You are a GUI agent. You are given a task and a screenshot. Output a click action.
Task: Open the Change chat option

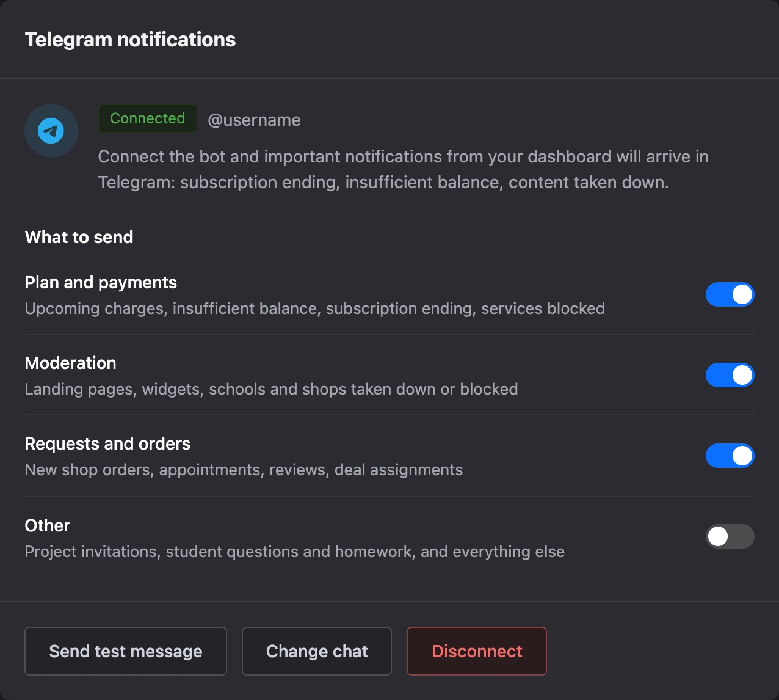coord(317,651)
